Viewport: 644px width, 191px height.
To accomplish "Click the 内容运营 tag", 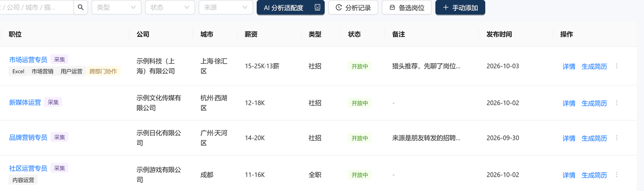I will point(23,180).
